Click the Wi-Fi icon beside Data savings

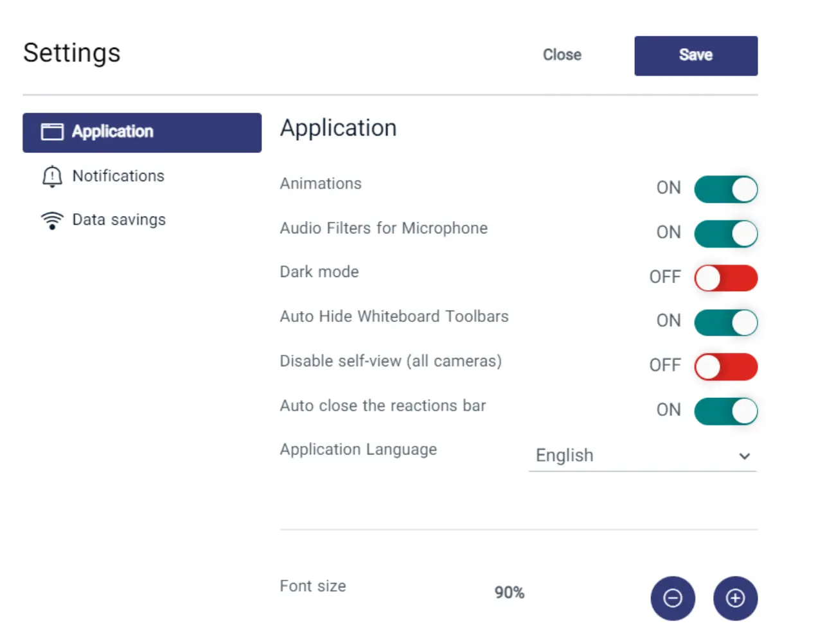point(52,220)
